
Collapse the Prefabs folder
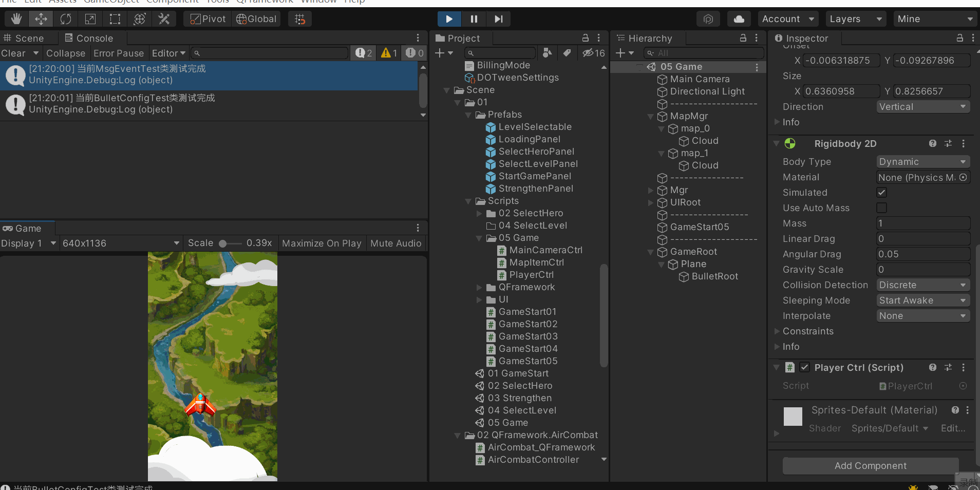[x=468, y=115]
